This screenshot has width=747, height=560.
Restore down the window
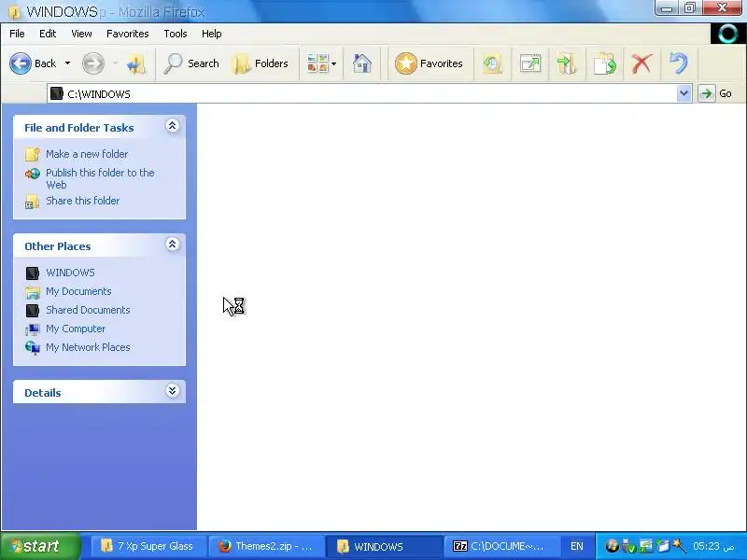point(690,8)
